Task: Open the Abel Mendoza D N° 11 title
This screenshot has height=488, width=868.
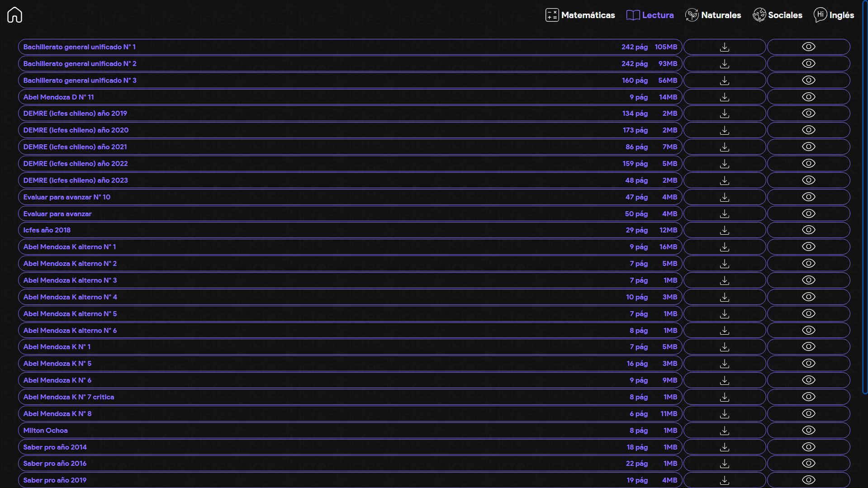Action: pos(58,97)
